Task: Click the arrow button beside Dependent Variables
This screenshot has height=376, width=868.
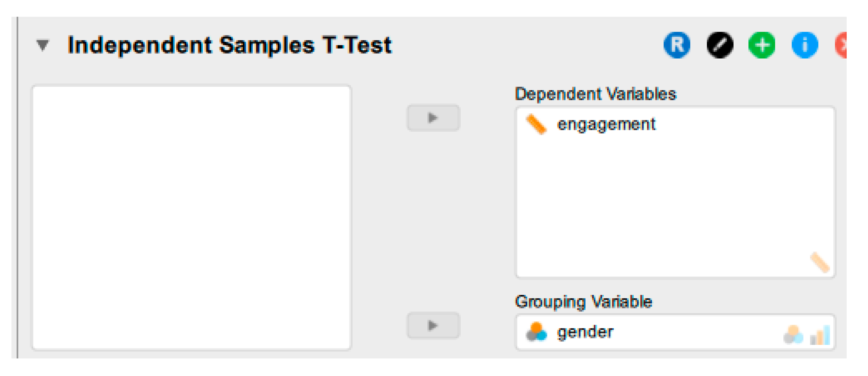Action: click(433, 118)
